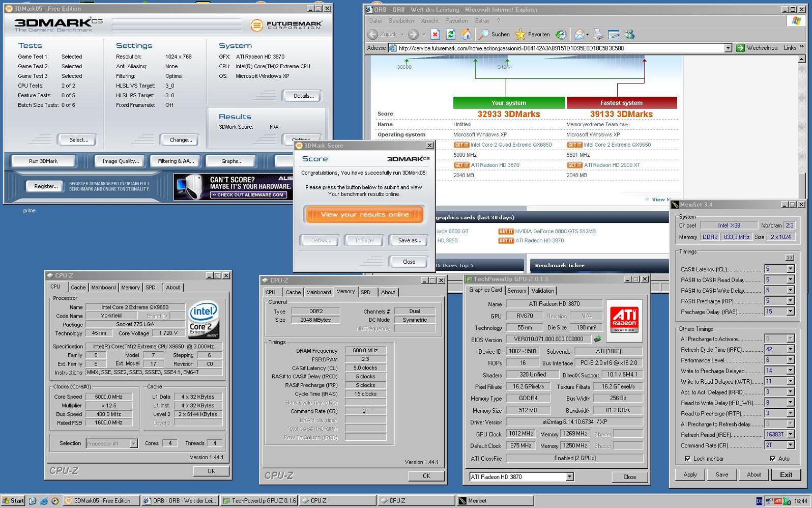Click the Refresh icon in Internet Explorer
812x508 pixels.
(450, 34)
